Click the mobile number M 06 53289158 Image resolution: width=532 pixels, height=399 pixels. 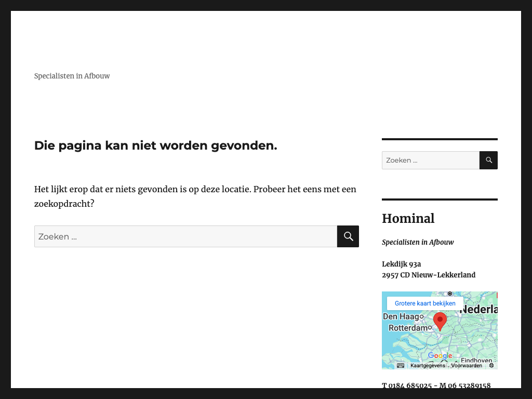pyautogui.click(x=464, y=385)
